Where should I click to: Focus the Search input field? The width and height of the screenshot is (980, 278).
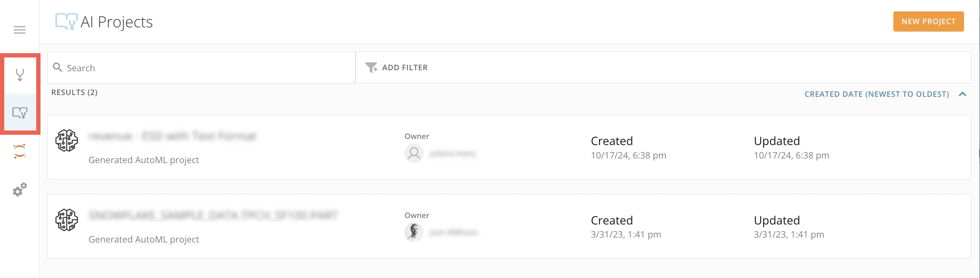(x=201, y=68)
